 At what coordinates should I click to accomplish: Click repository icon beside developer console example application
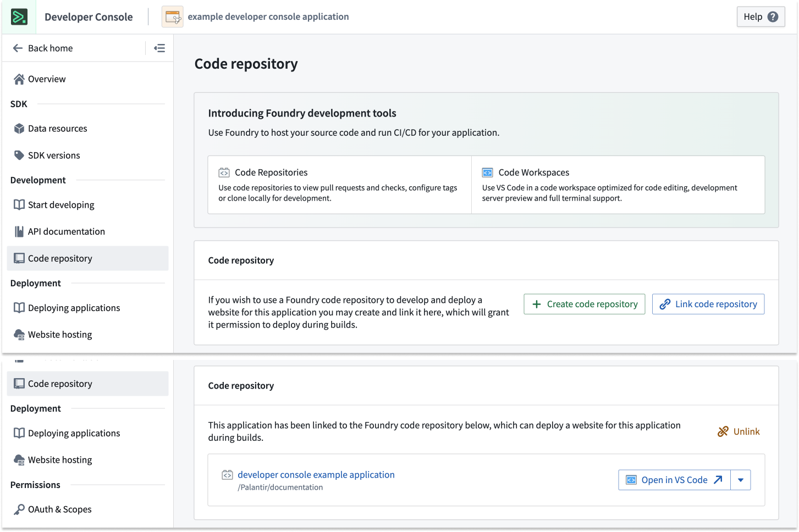point(227,475)
